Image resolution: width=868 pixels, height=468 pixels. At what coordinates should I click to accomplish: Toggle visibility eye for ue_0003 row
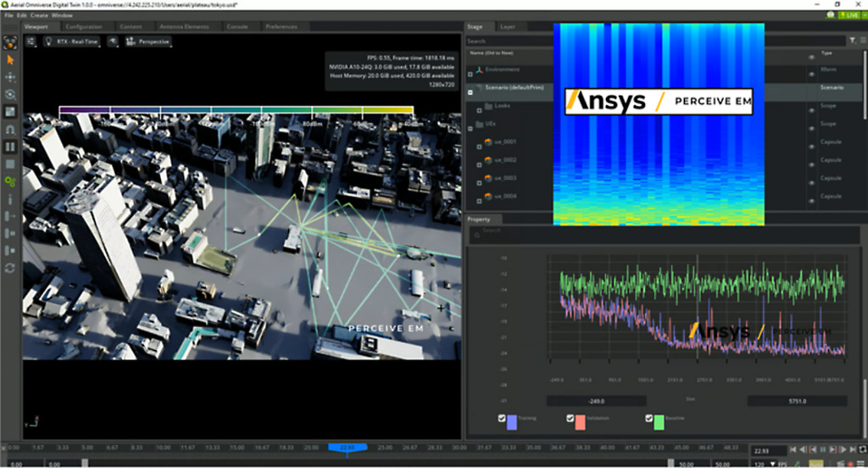pyautogui.click(x=811, y=183)
